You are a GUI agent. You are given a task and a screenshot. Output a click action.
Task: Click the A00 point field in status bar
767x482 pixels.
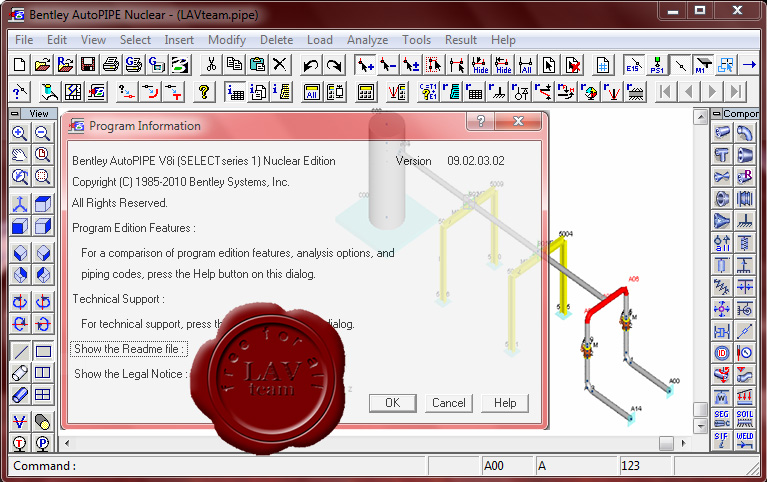coord(507,465)
